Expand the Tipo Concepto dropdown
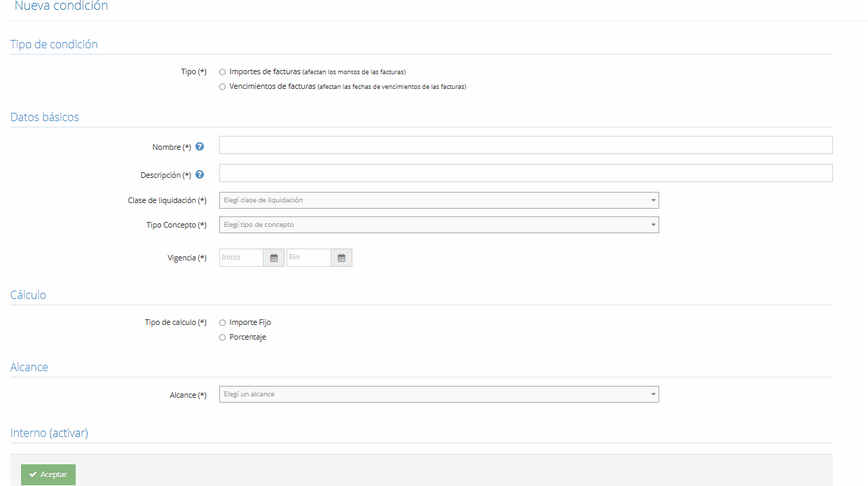This screenshot has width=868, height=486. [439, 225]
